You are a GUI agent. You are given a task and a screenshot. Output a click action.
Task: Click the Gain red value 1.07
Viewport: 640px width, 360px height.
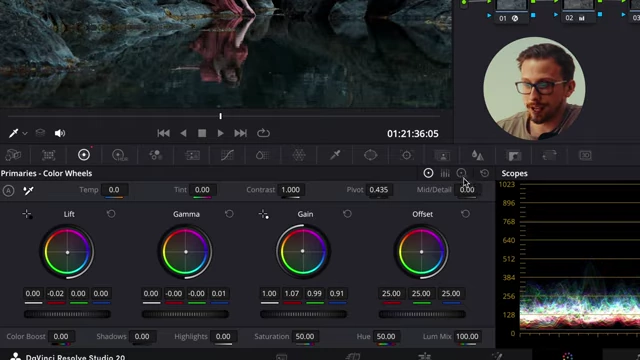coord(292,293)
